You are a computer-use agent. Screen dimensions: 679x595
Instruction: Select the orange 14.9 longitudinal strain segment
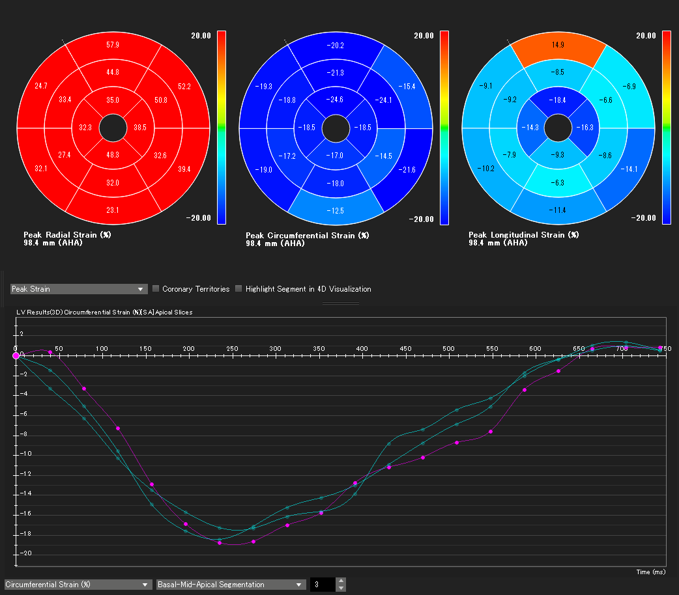click(558, 46)
